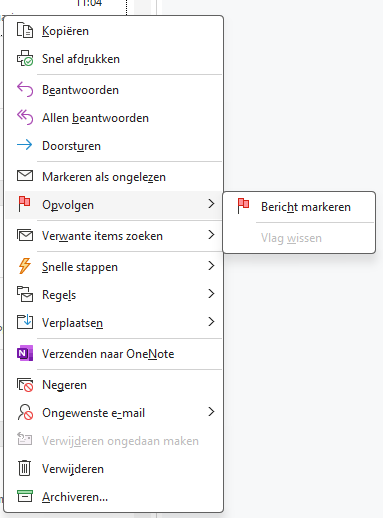Click the purple Beantwoorden reply arrow icon
Screen dimensions: 383x518
[25, 90]
